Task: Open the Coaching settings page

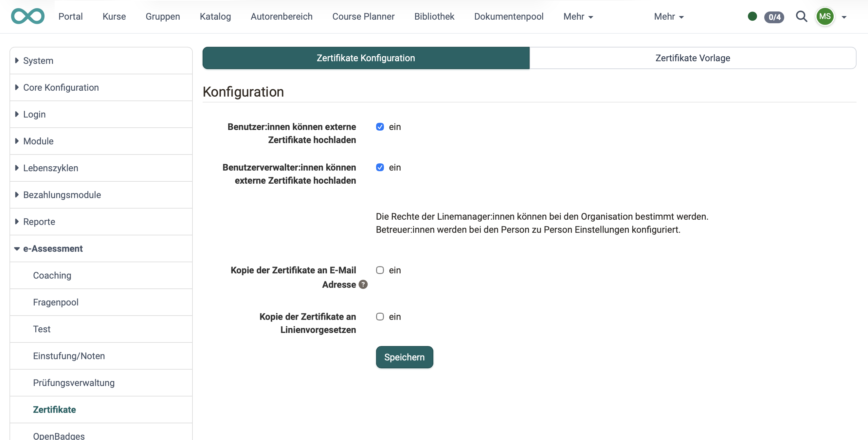Action: [52, 275]
